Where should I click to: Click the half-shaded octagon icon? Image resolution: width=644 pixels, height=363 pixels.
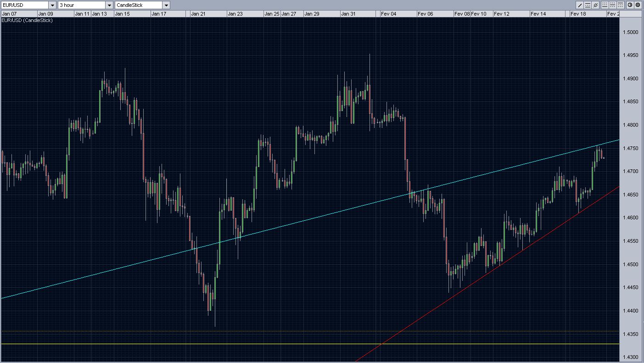coord(630,5)
